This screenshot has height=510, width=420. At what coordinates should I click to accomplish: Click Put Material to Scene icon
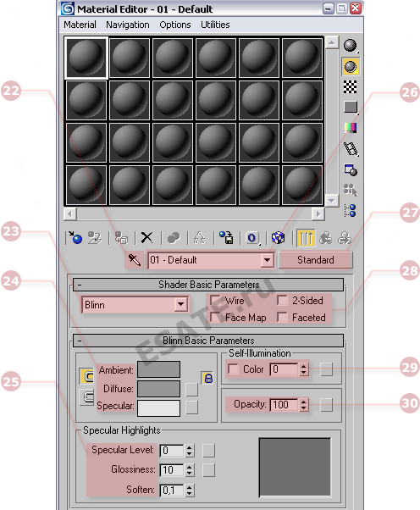pyautogui.click(x=95, y=238)
